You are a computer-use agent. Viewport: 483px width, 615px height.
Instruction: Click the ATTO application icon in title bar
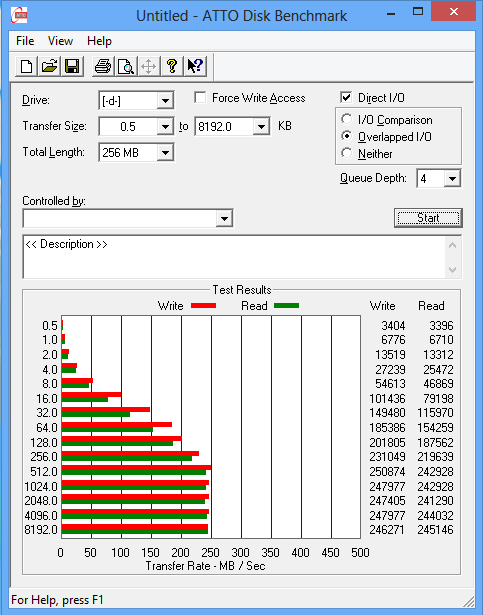[19, 15]
